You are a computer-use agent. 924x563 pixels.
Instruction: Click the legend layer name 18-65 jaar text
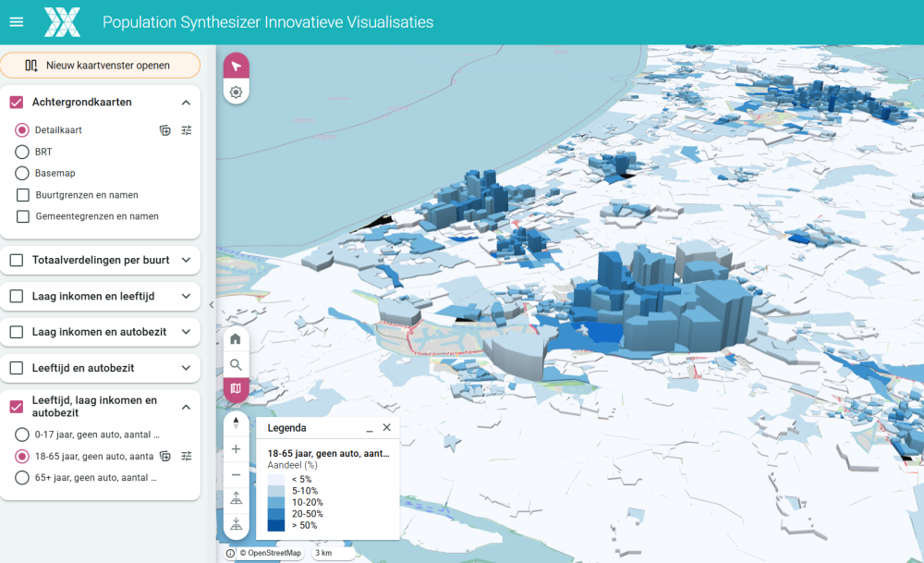pos(328,453)
